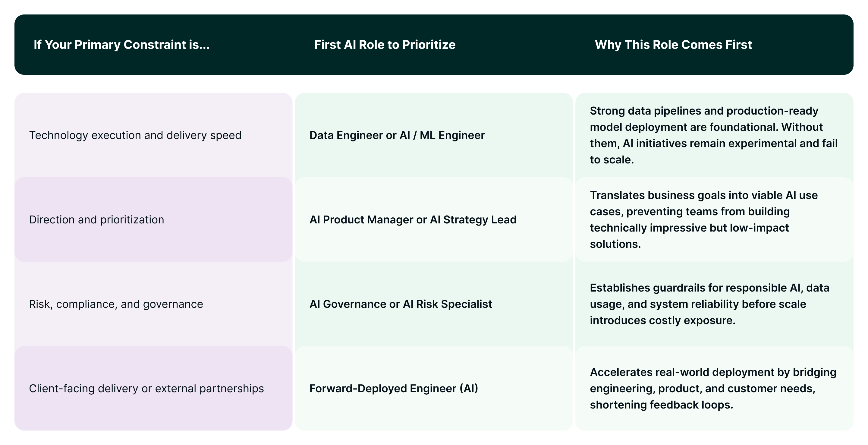Click the phrase 'introduces costly exposure.'
Viewport: 868px width, 445px height.
[x=662, y=320]
